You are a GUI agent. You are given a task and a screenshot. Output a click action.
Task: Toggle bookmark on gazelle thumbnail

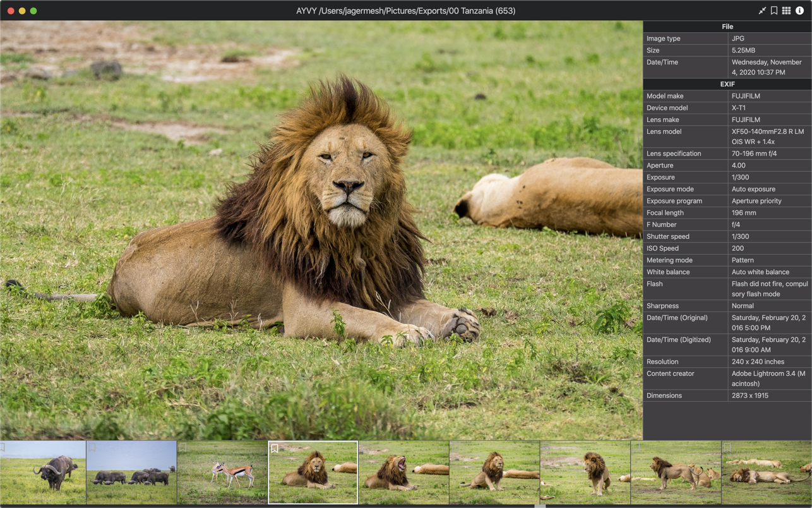click(183, 447)
